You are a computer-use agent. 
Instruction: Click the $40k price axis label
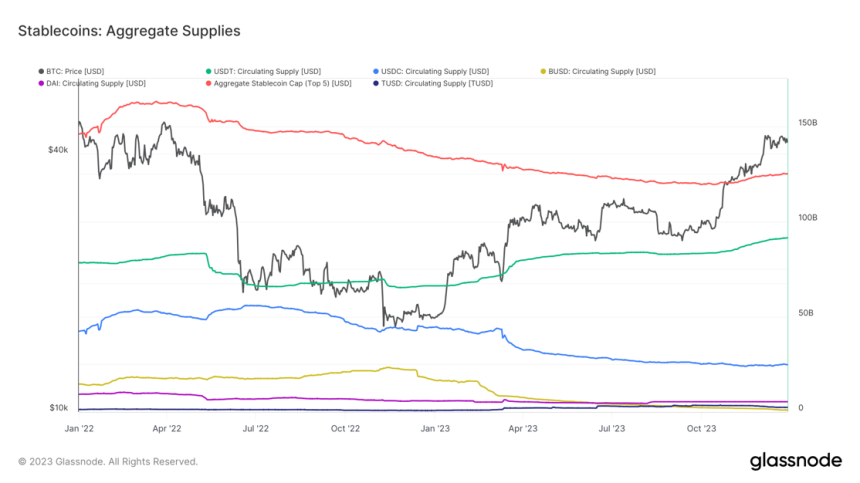(x=57, y=150)
